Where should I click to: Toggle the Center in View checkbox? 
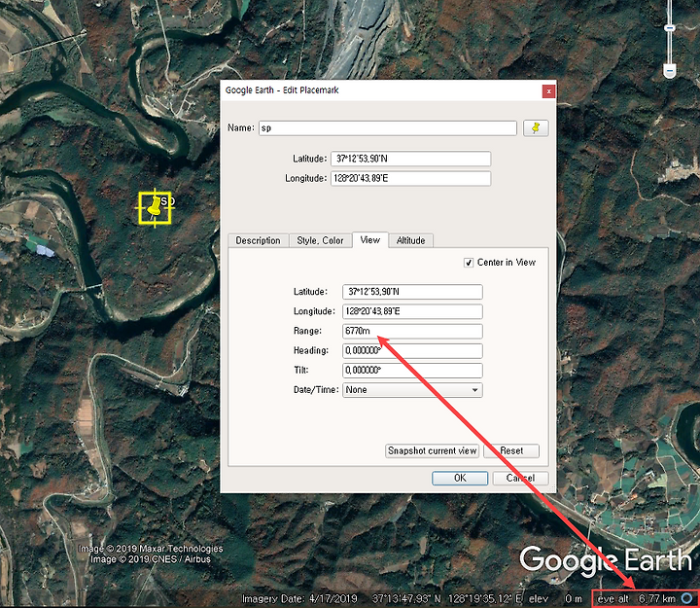[469, 263]
